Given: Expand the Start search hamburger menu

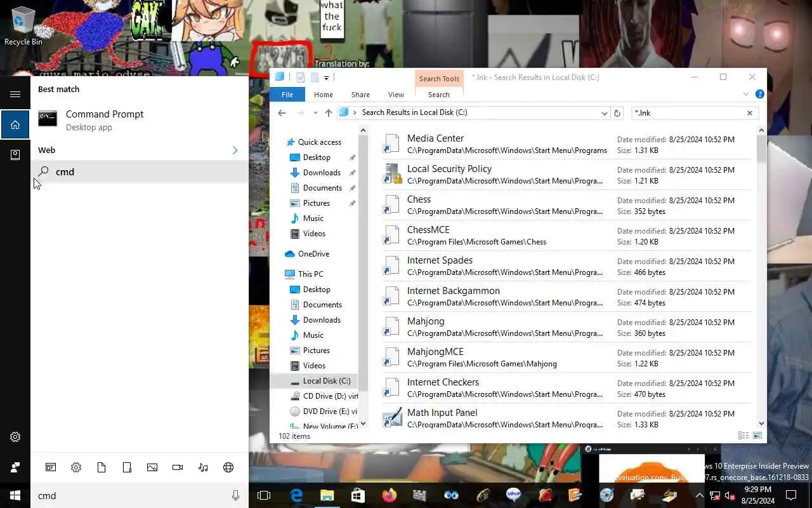Looking at the screenshot, I should click(x=15, y=94).
